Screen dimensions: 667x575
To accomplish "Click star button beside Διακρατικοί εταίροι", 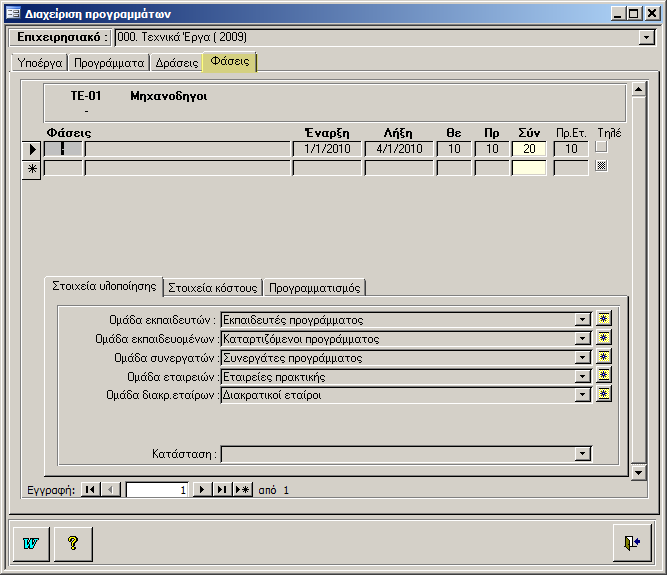I will point(603,394).
